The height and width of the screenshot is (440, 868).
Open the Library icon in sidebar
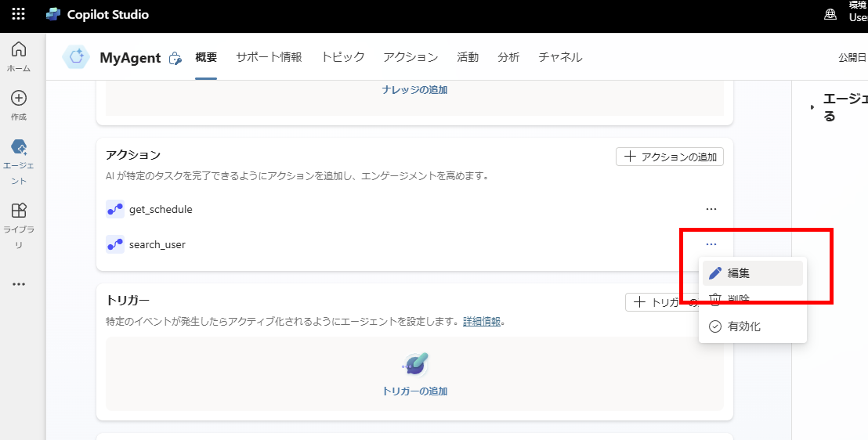19,211
